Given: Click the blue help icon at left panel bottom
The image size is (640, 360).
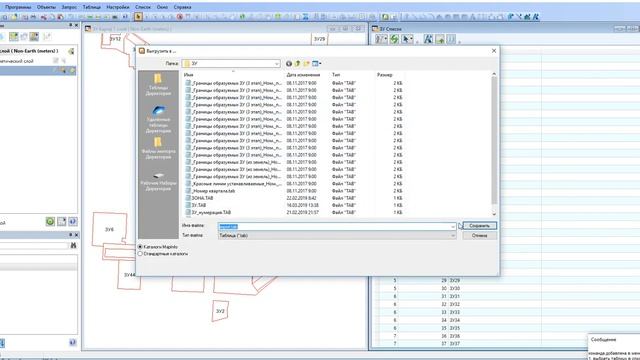Looking at the screenshot, I should [x=73, y=342].
